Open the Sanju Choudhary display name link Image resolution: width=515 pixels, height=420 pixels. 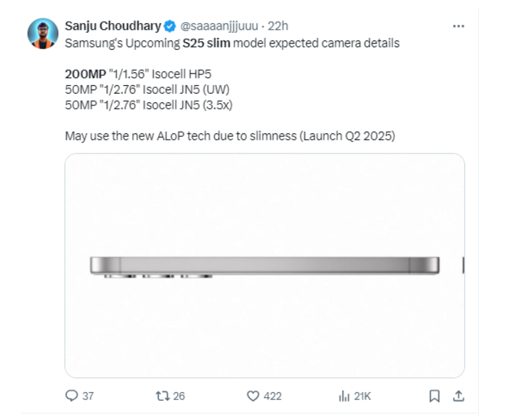[x=113, y=26]
